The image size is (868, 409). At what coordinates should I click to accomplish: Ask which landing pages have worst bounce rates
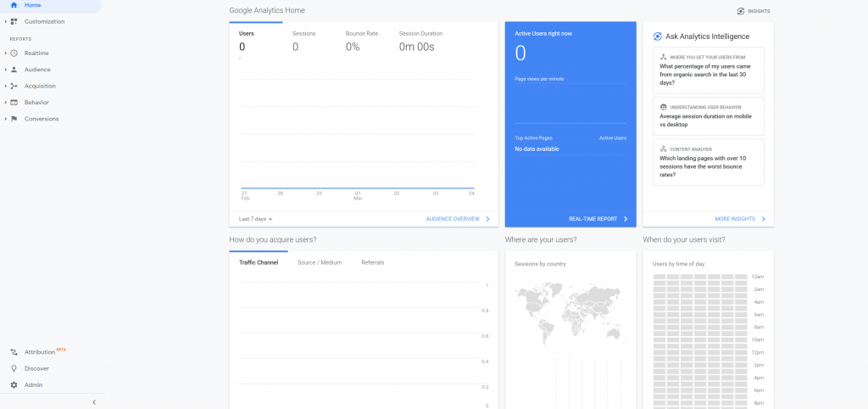pos(709,162)
